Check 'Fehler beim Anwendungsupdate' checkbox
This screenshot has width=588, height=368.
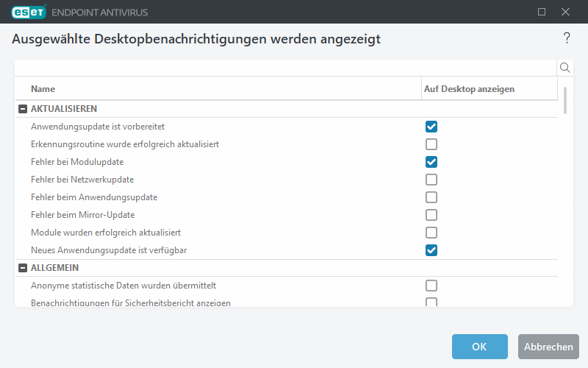[x=431, y=197]
